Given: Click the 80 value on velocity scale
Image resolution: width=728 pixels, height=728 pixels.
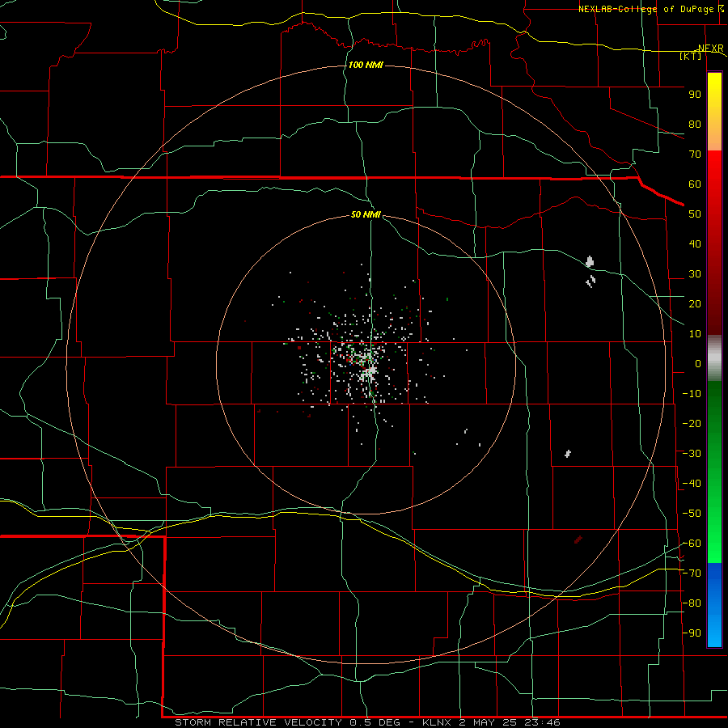Looking at the screenshot, I should click(x=695, y=125).
